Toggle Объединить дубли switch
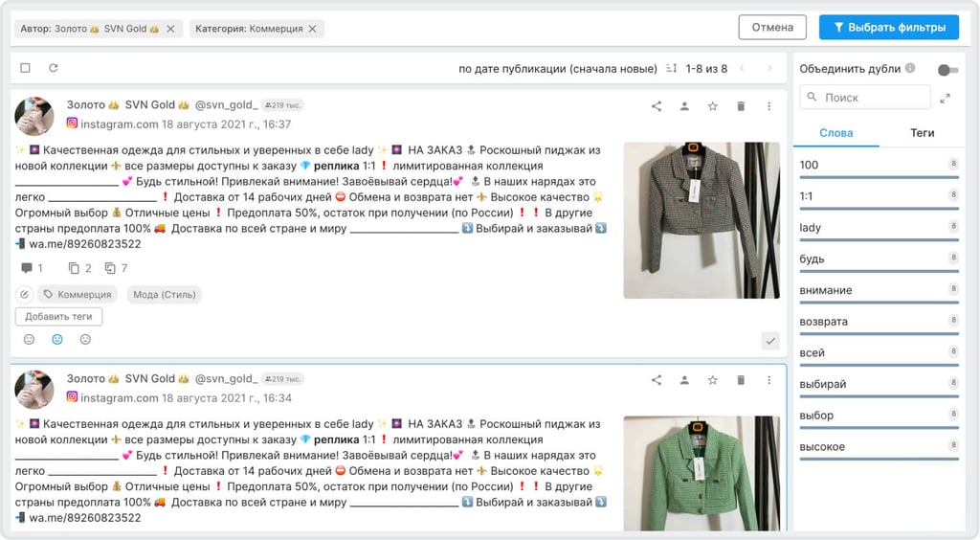 click(947, 70)
